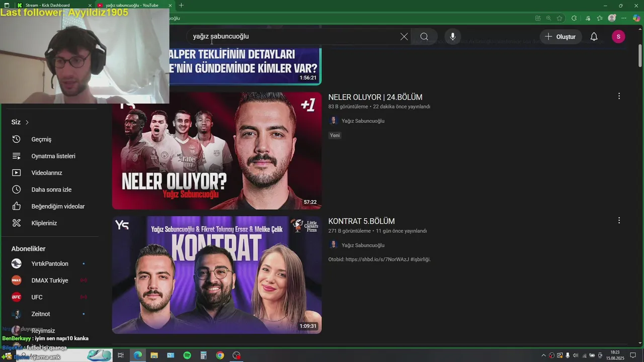Open OBS Studio from the taskbar
Image resolution: width=644 pixels, height=362 pixels.
(x=236, y=355)
